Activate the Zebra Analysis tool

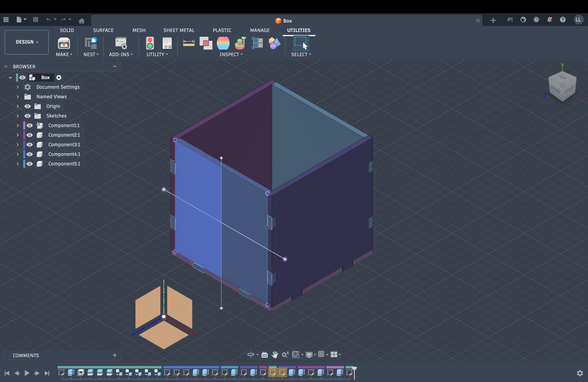(x=223, y=43)
